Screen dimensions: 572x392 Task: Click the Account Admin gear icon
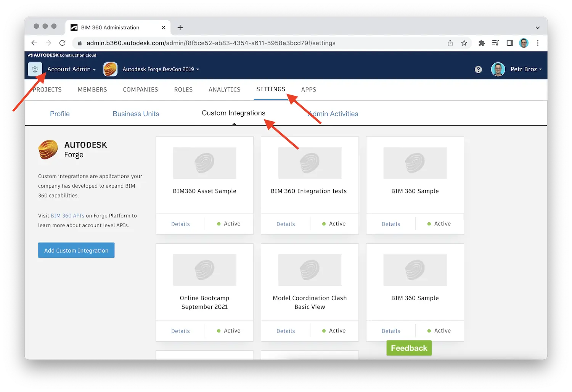(35, 69)
